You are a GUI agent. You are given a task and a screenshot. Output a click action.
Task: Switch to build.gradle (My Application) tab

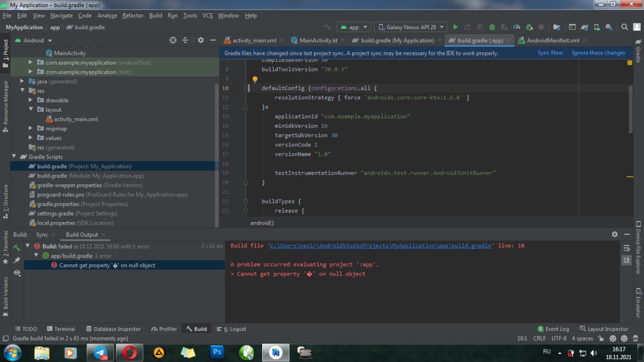click(x=397, y=40)
